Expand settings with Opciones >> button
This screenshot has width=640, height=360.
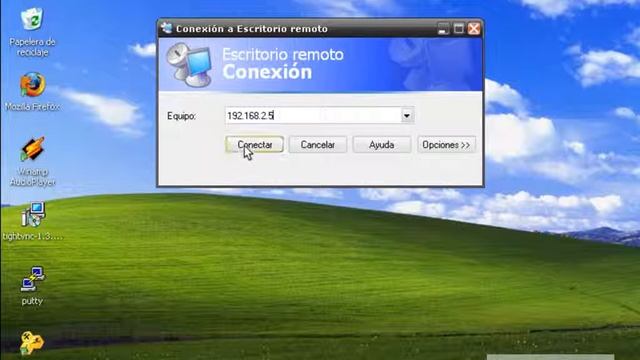446,144
